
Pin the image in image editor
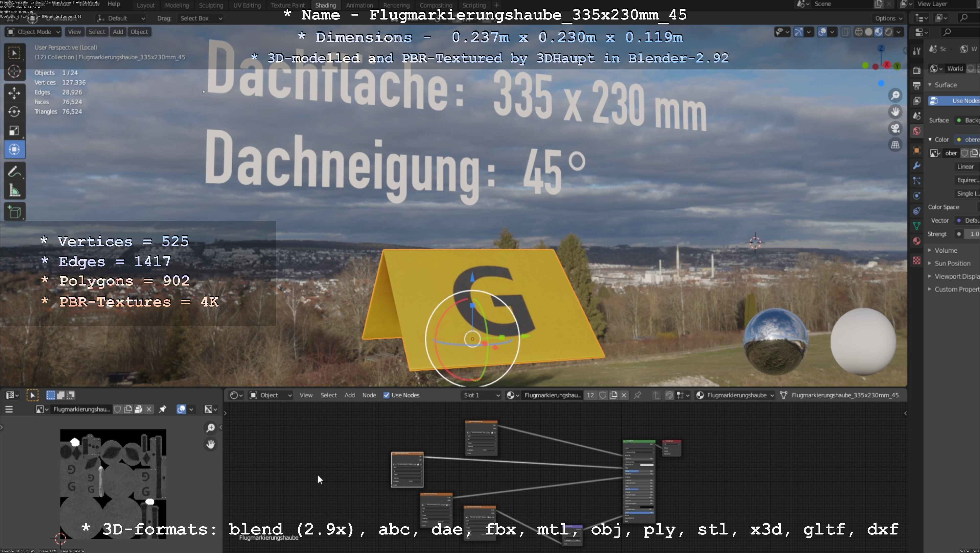162,409
